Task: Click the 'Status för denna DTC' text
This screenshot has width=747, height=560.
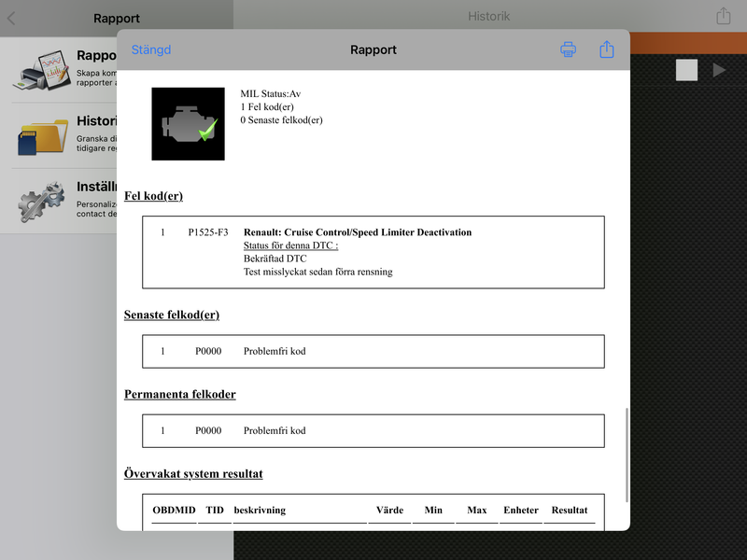Action: pyautogui.click(x=290, y=245)
